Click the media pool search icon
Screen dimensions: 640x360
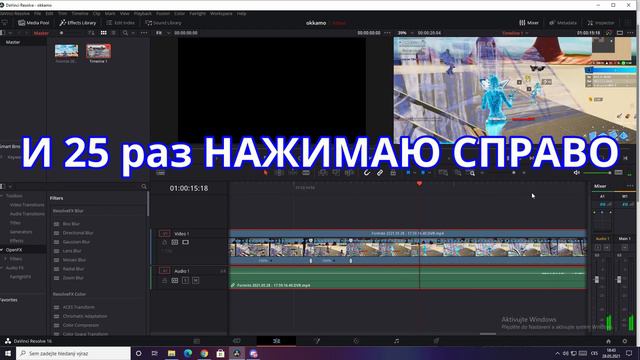coord(125,33)
